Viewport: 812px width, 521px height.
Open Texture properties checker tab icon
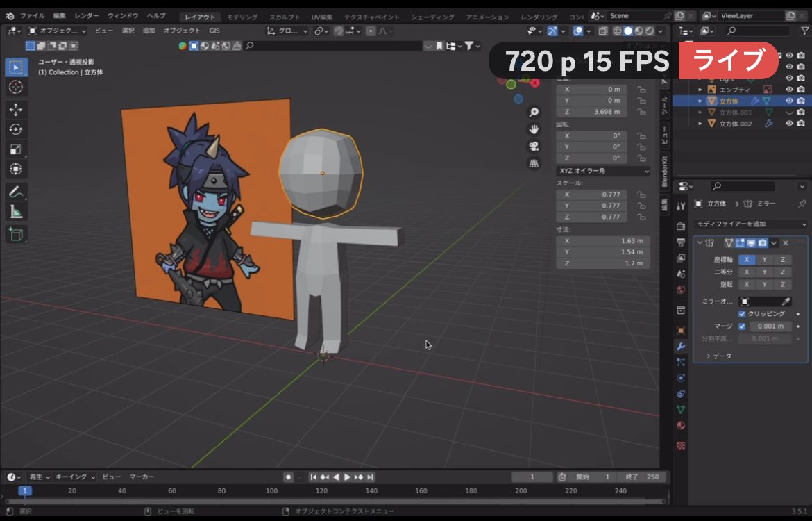(681, 446)
